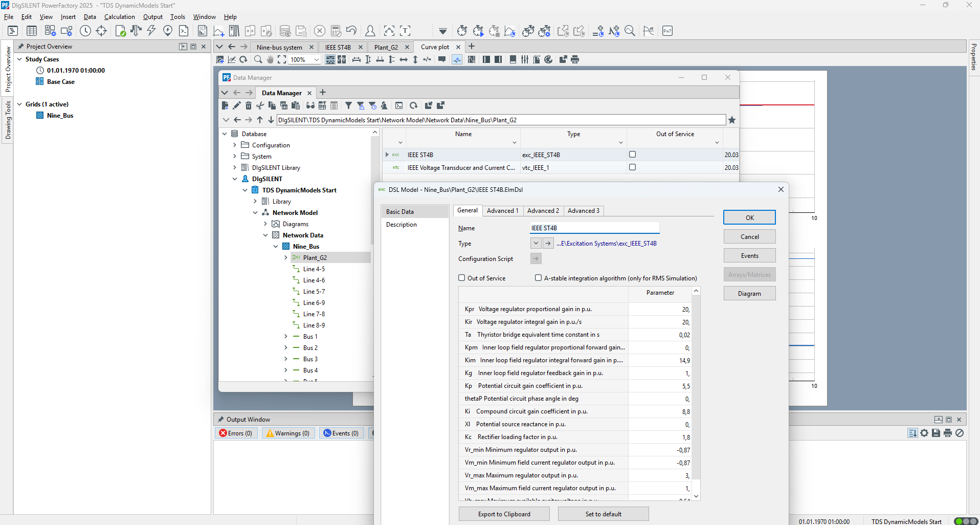Open the curve plot color palette
Viewport: 980px width, 525px height.
(x=548, y=59)
